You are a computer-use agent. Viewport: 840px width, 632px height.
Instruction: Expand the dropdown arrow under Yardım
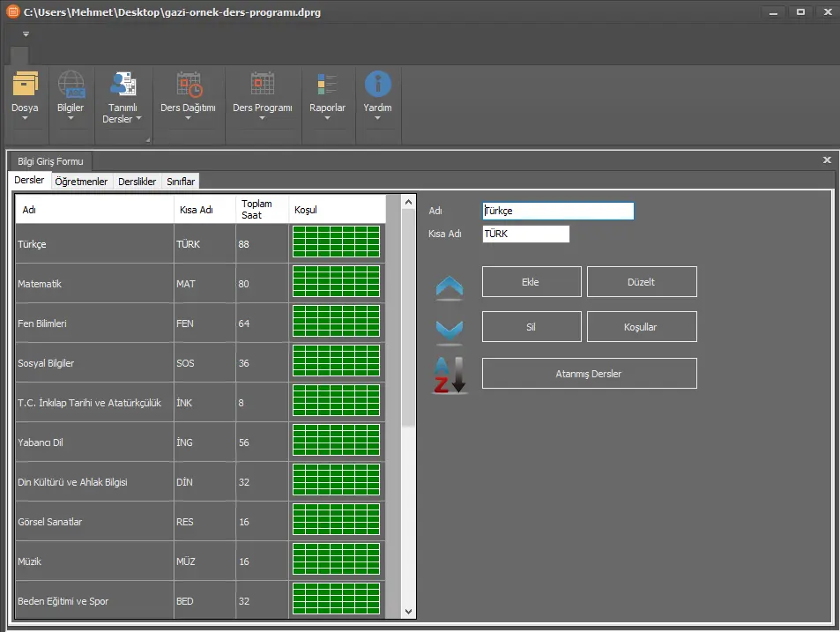point(378,119)
